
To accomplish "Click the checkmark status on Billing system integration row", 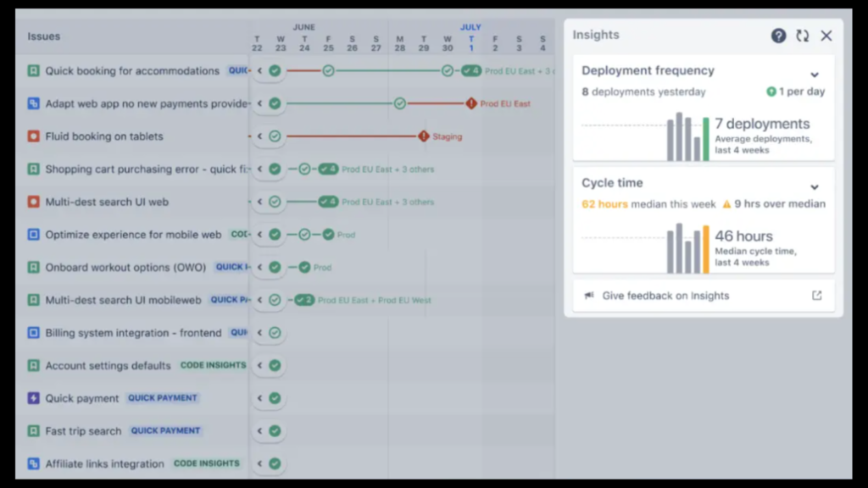I will (x=275, y=333).
